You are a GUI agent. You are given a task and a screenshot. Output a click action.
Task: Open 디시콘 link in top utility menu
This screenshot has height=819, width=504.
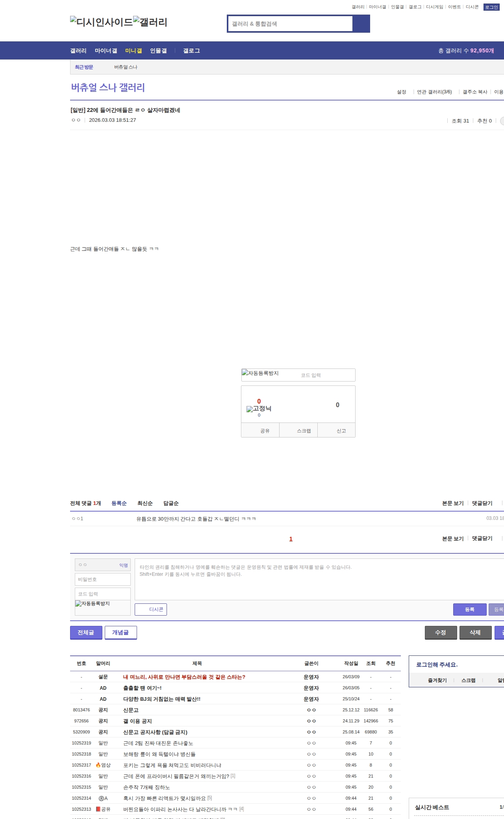[x=472, y=7]
